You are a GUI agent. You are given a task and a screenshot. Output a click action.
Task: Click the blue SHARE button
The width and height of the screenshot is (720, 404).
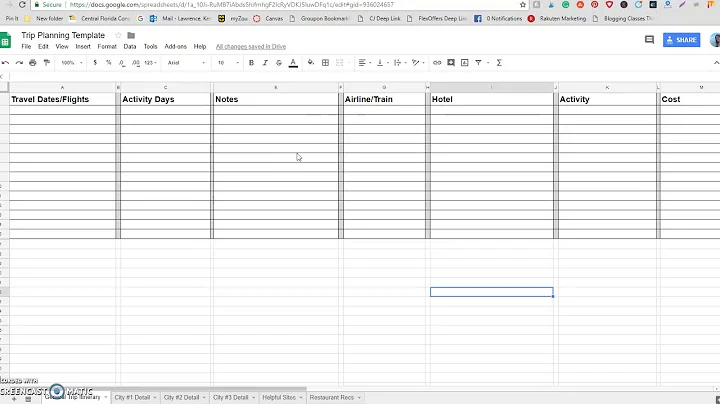pyautogui.click(x=681, y=40)
